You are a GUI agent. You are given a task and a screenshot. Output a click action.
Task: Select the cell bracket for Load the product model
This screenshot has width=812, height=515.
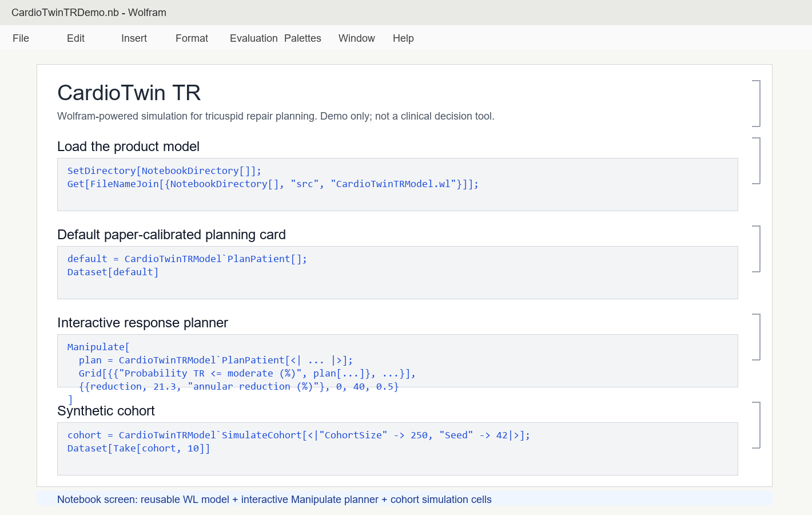tap(756, 161)
